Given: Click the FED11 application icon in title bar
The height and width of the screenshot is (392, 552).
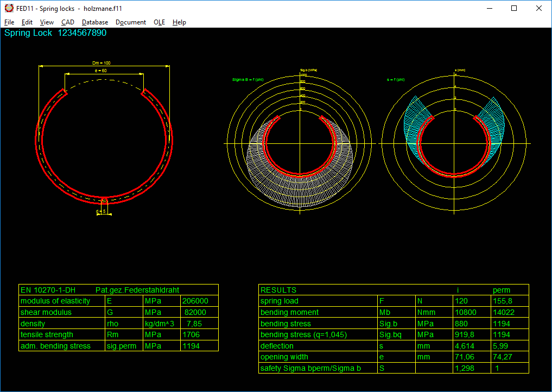Looking at the screenshot, I should [x=9, y=8].
